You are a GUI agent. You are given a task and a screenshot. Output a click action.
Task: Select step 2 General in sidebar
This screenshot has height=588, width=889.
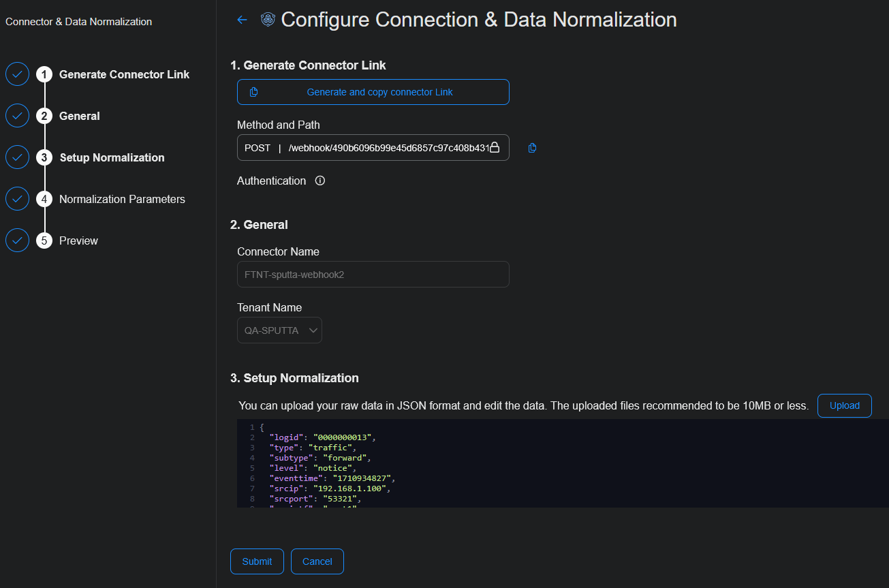pos(79,116)
